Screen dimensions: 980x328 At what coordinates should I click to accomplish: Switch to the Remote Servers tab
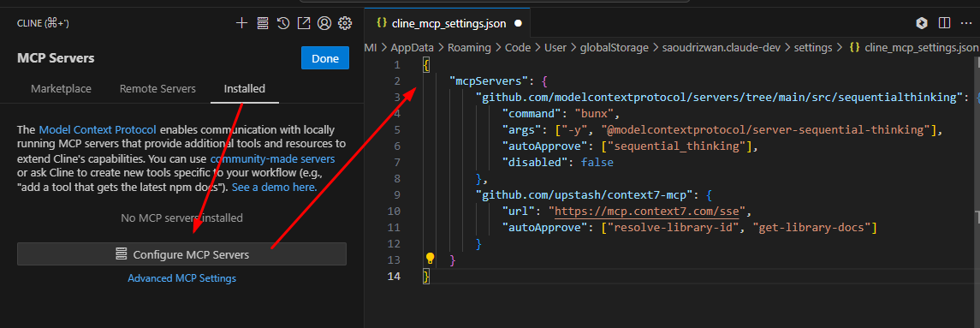click(x=157, y=89)
